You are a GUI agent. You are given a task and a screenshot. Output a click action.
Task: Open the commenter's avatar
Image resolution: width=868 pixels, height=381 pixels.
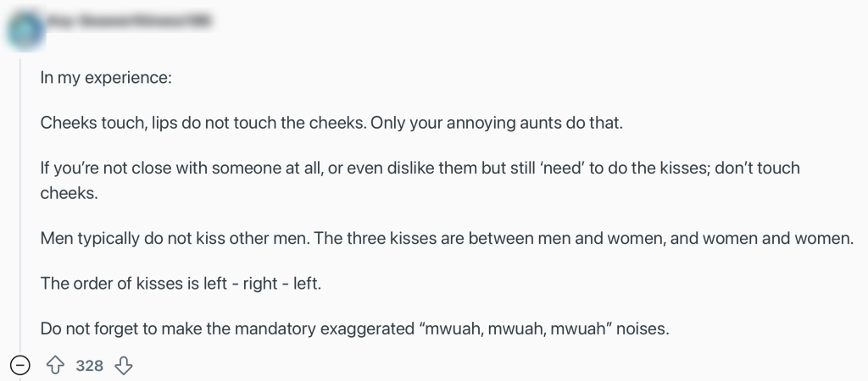point(25,27)
